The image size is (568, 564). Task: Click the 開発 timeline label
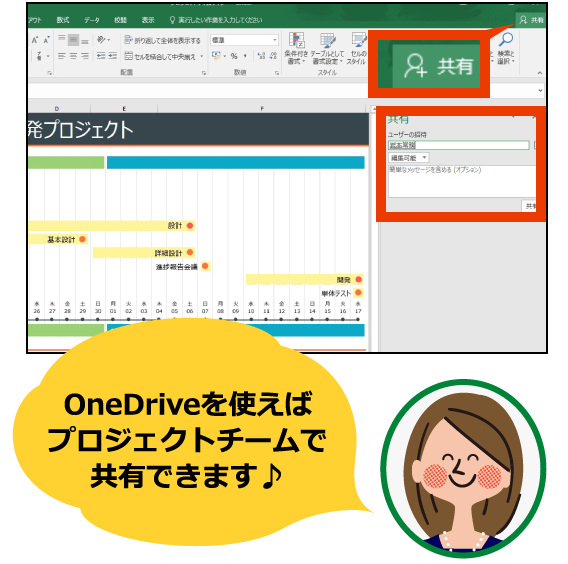coord(343,280)
